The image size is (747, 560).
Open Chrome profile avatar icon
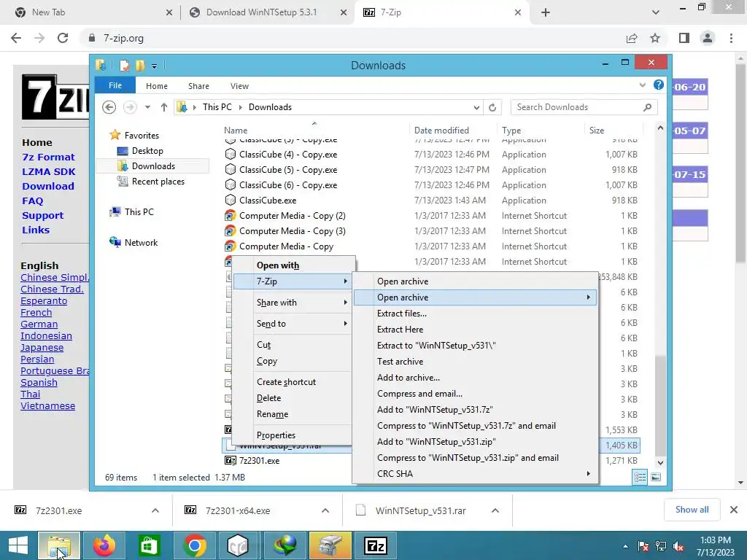pyautogui.click(x=708, y=38)
